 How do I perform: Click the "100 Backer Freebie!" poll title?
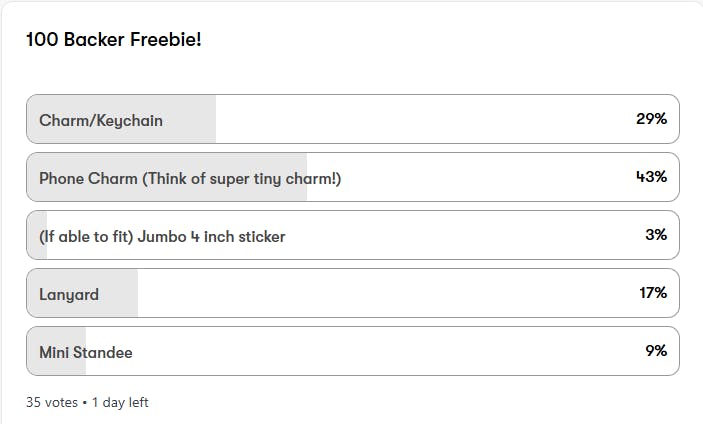(114, 41)
